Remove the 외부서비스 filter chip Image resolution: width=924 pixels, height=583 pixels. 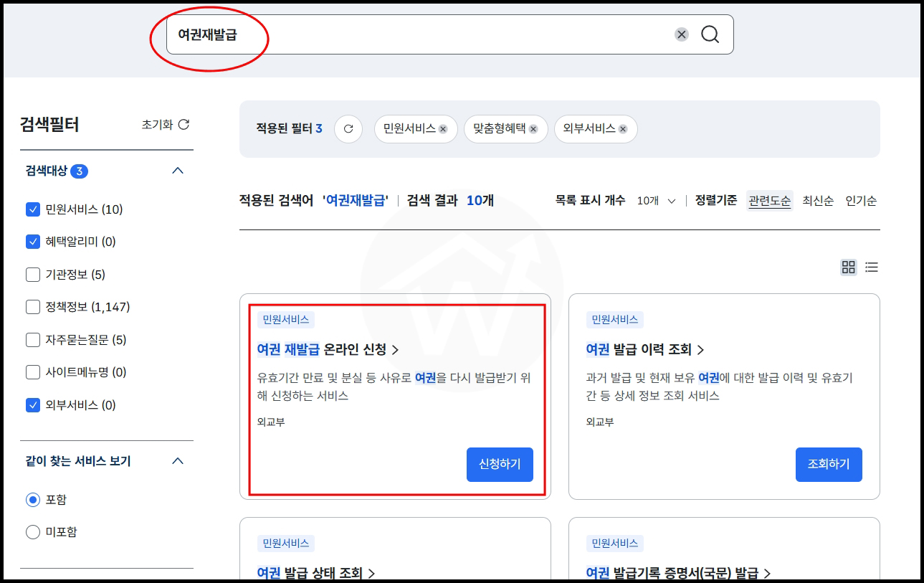(x=623, y=129)
